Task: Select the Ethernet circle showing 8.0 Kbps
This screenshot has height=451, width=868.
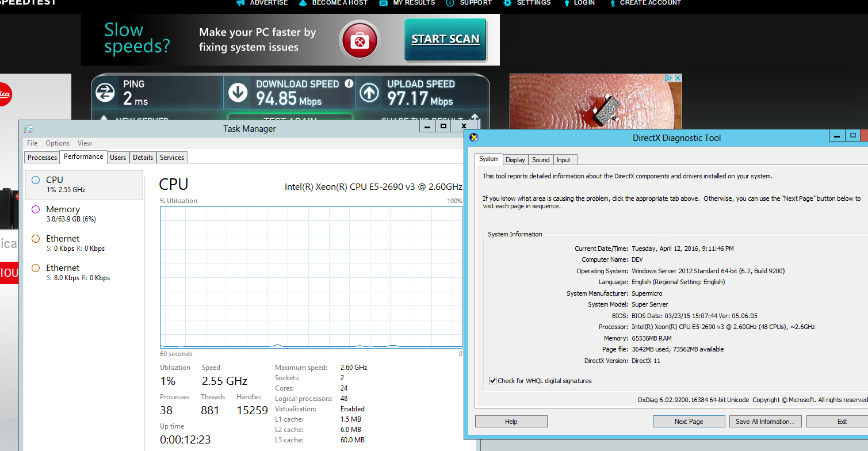Action: click(36, 268)
